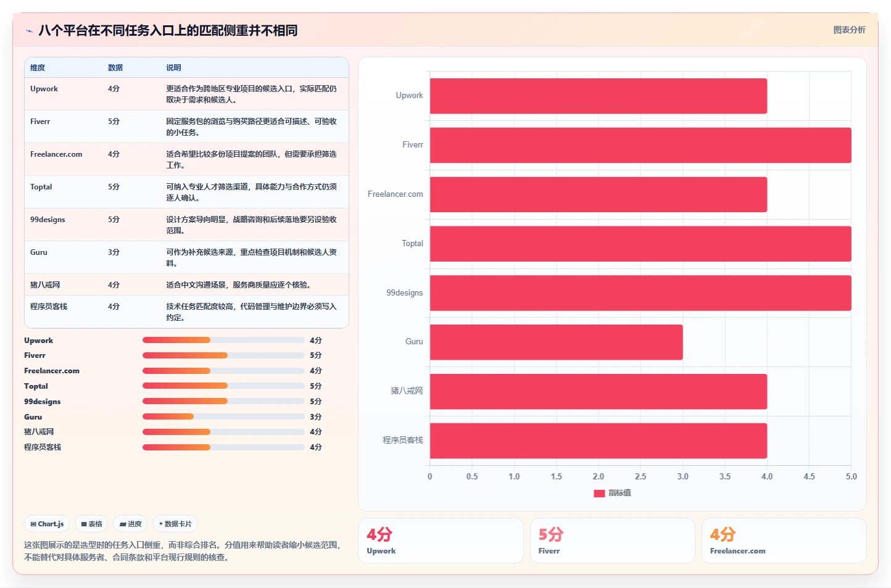This screenshot has width=891, height=588.
Task: Click the description starting 技术任务匹配度较高
Action: click(x=251, y=312)
